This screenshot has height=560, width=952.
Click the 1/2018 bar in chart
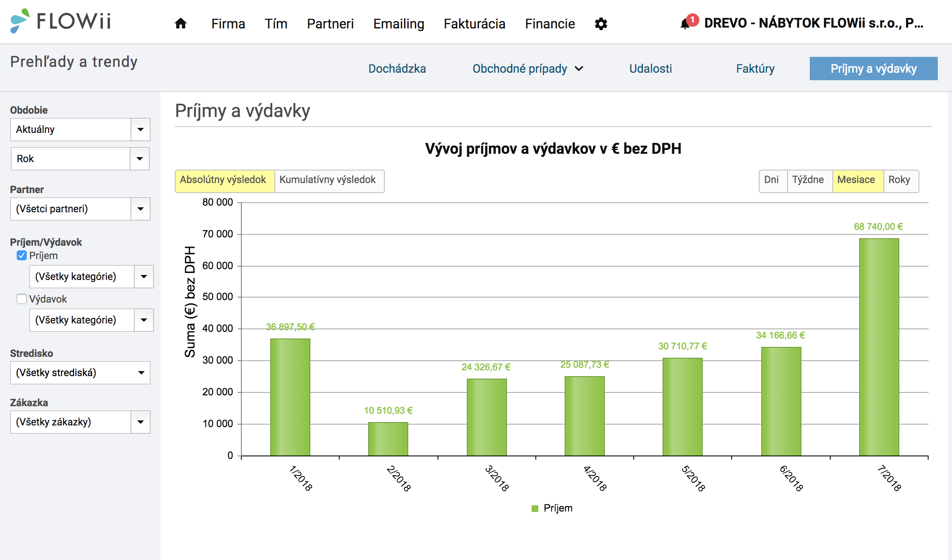pos(290,397)
